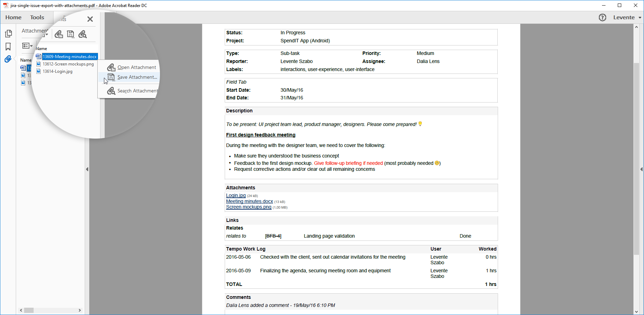
Task: Open the Help question mark icon
Action: tap(602, 17)
